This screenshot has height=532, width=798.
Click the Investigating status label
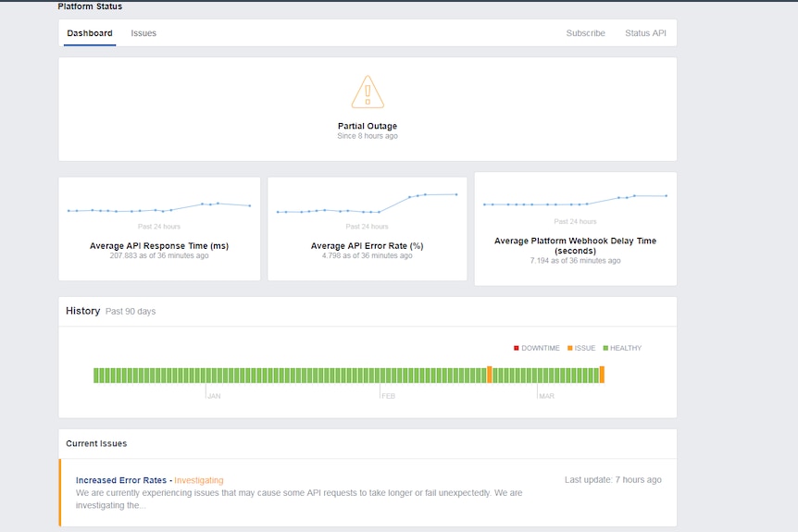click(198, 480)
